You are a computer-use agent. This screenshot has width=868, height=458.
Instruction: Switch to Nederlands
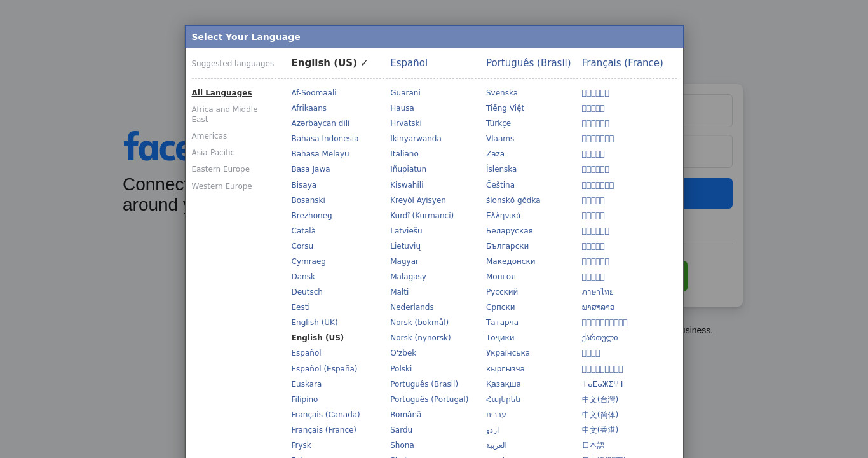coord(412,307)
